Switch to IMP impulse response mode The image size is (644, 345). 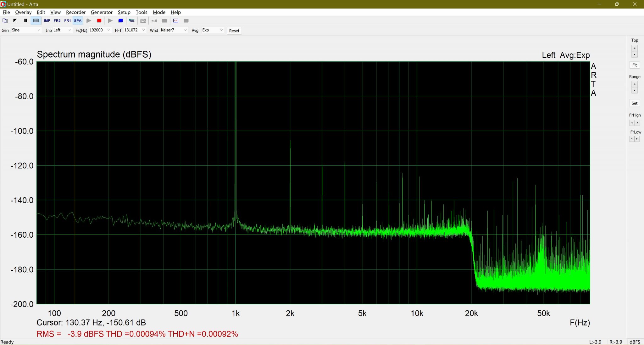(47, 21)
